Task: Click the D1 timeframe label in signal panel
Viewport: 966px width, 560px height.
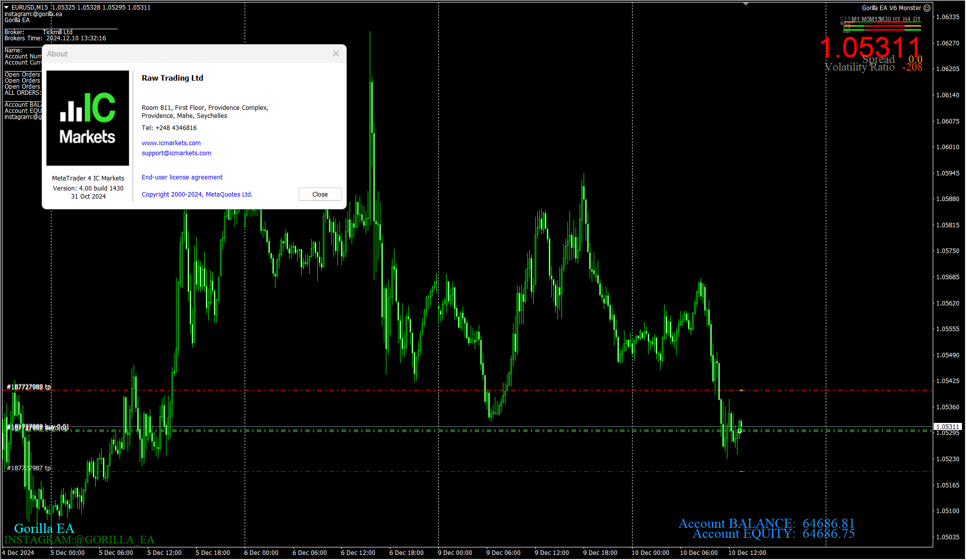Action: click(x=917, y=19)
